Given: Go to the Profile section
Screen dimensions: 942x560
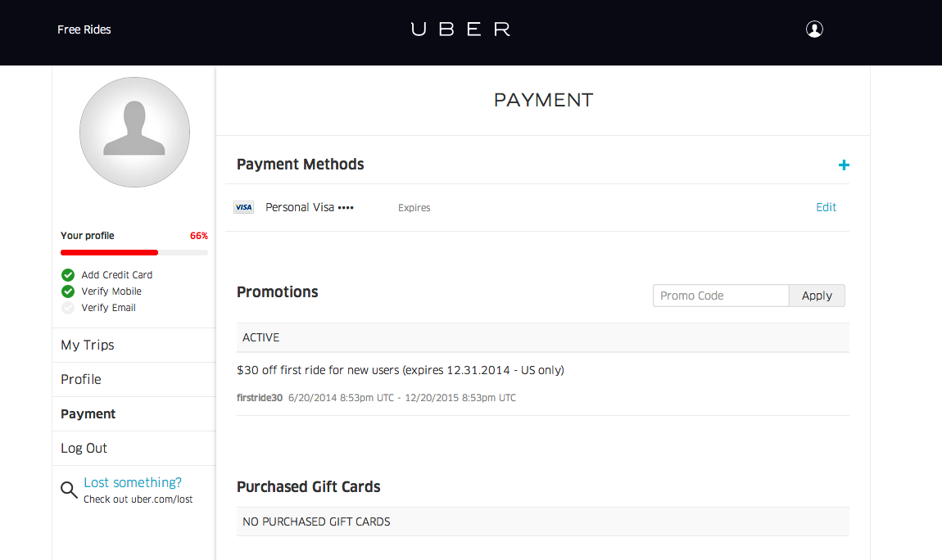Looking at the screenshot, I should (x=134, y=379).
